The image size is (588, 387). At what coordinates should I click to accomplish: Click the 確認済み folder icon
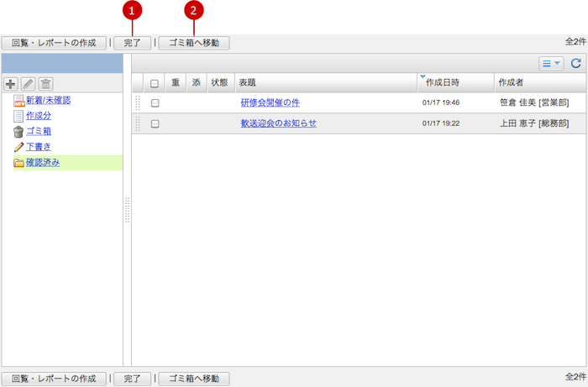point(18,163)
